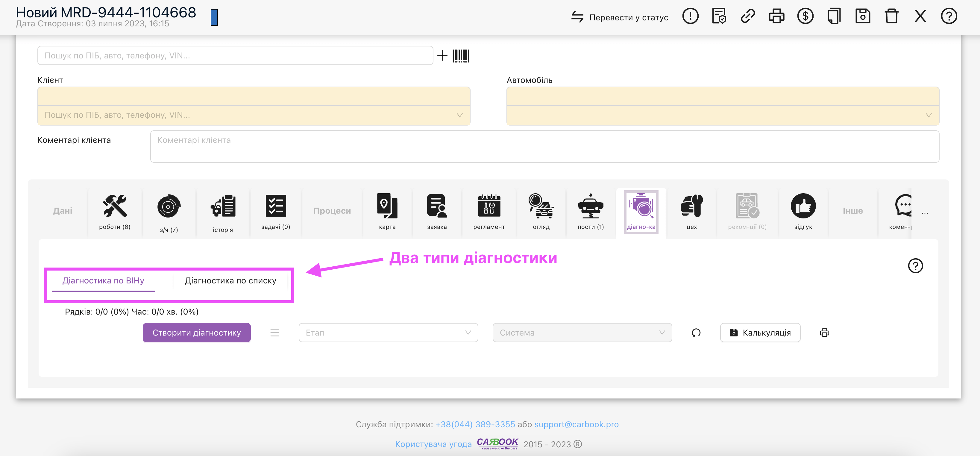Click the save floppy disk icon
Viewport: 980px width, 456px height.
click(862, 16)
